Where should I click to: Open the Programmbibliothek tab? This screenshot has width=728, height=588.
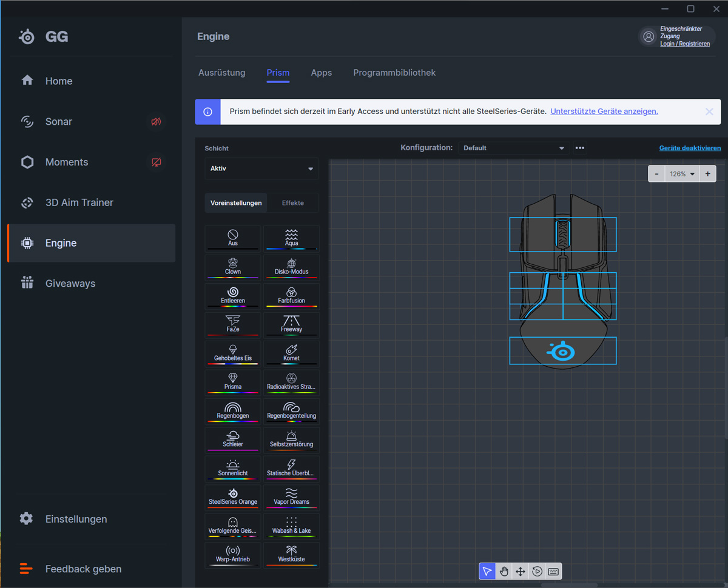tap(394, 73)
